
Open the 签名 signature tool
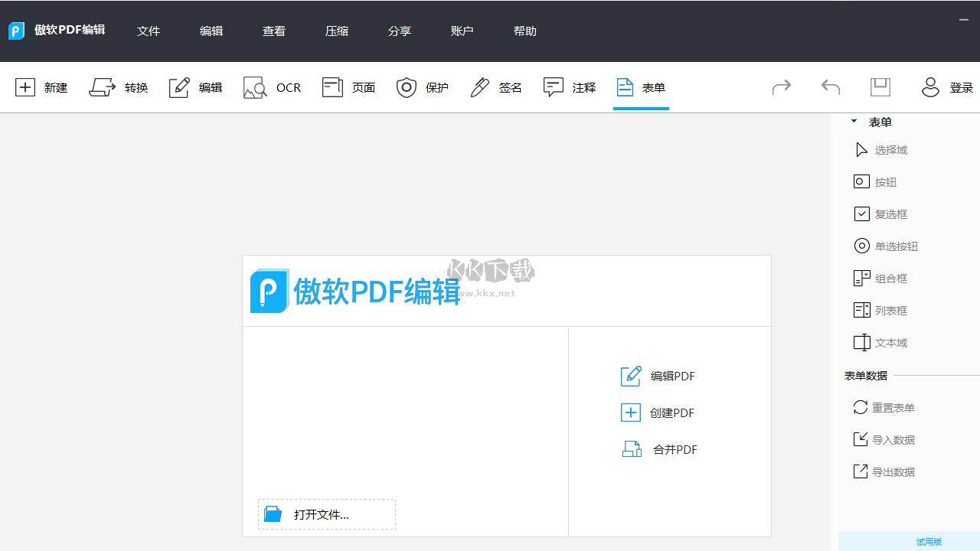click(495, 87)
